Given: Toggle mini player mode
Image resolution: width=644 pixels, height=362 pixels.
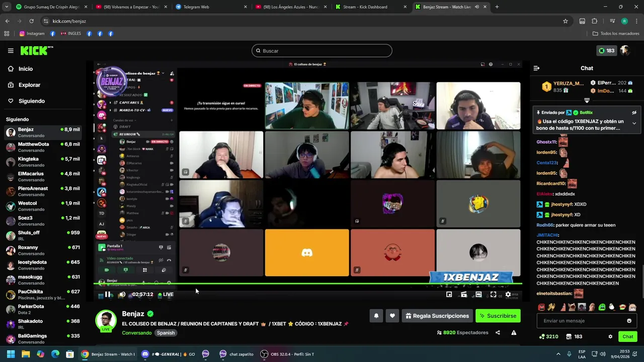Looking at the screenshot, I should coord(449,295).
